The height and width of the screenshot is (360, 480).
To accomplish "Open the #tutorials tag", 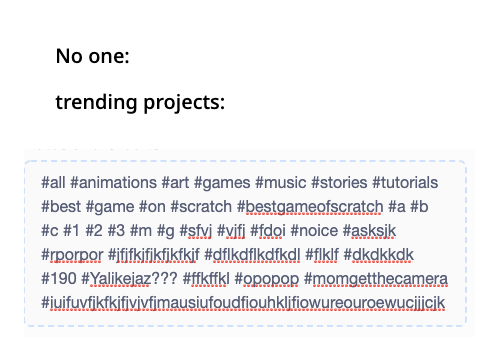I will (405, 183).
